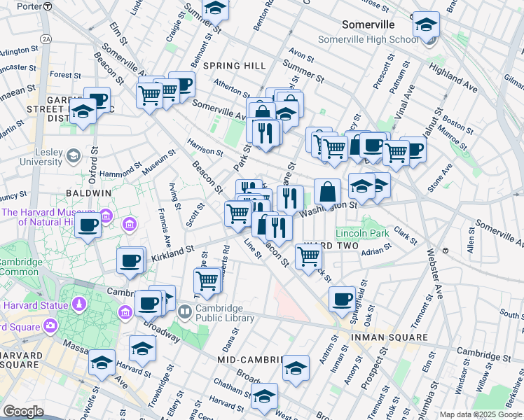Open the Harvard Square camera attraction icon

tap(51, 326)
